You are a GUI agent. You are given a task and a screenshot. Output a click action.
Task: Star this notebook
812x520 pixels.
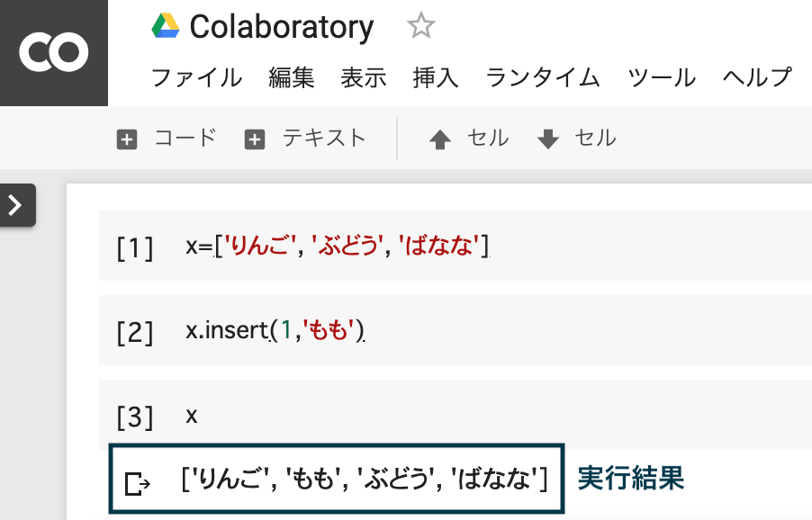point(420,26)
